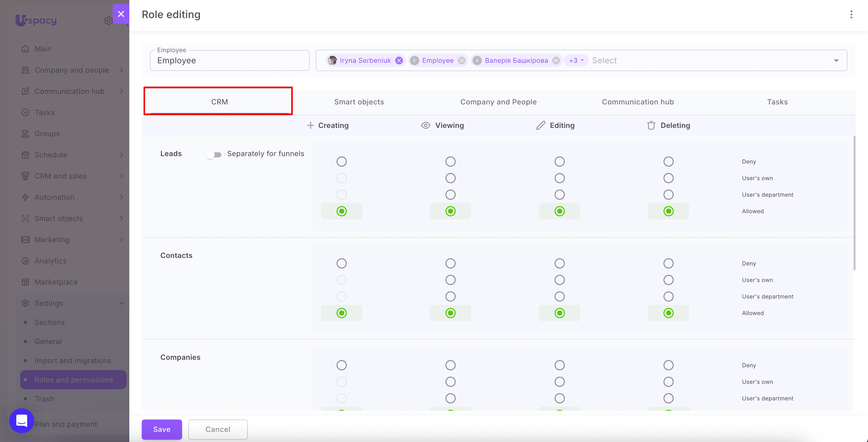Open the chat support bubble
This screenshot has height=442, width=868.
click(x=21, y=421)
